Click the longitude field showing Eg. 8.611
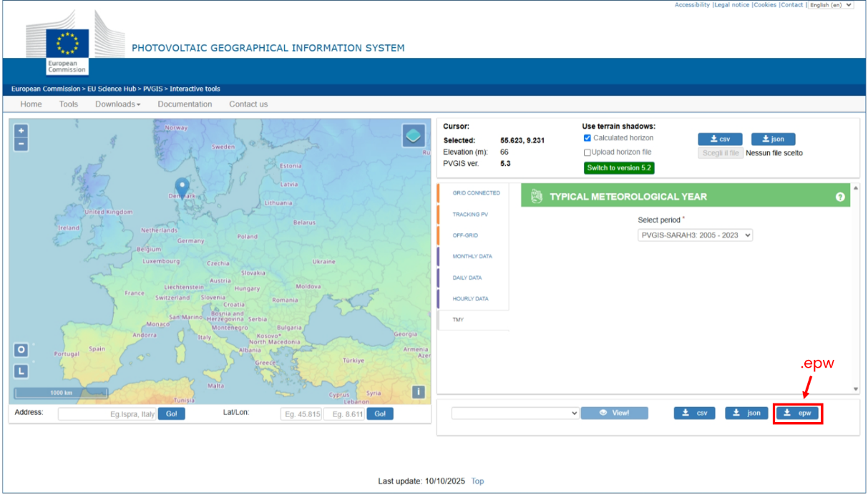The height and width of the screenshot is (495, 868). pyautogui.click(x=344, y=414)
